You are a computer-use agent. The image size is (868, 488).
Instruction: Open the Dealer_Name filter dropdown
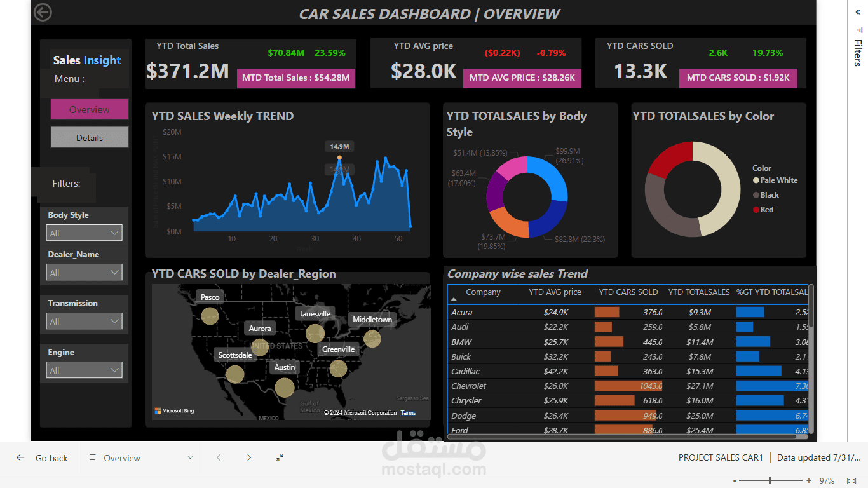[84, 273]
